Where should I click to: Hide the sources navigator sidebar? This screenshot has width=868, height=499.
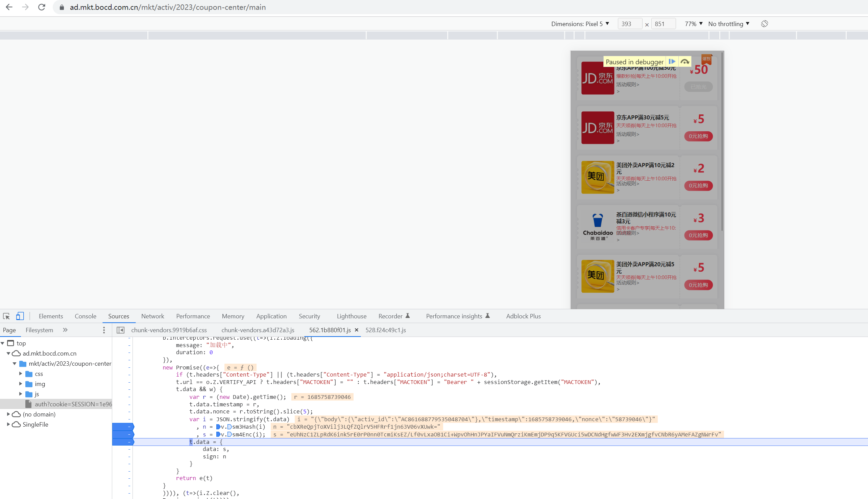(121, 330)
